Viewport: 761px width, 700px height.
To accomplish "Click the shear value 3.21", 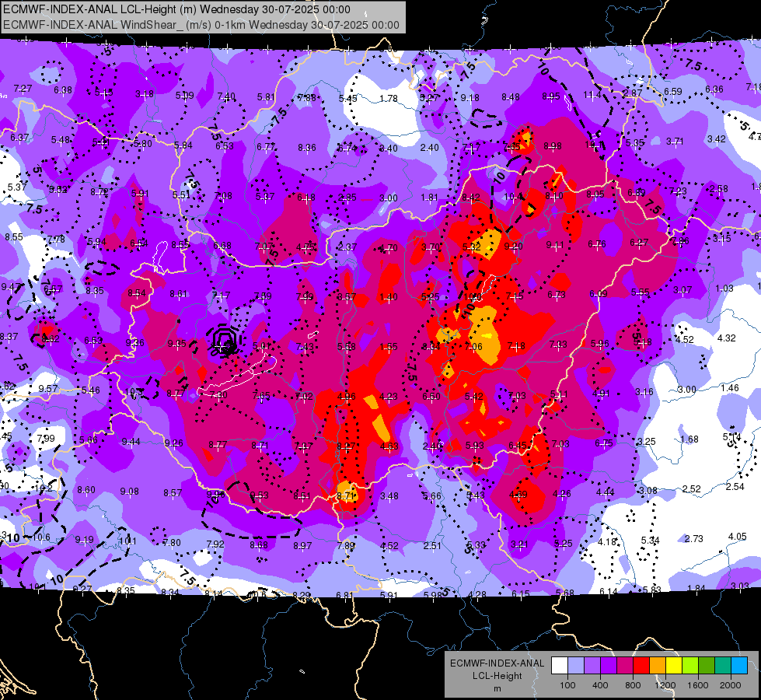I will pyautogui.click(x=519, y=544).
